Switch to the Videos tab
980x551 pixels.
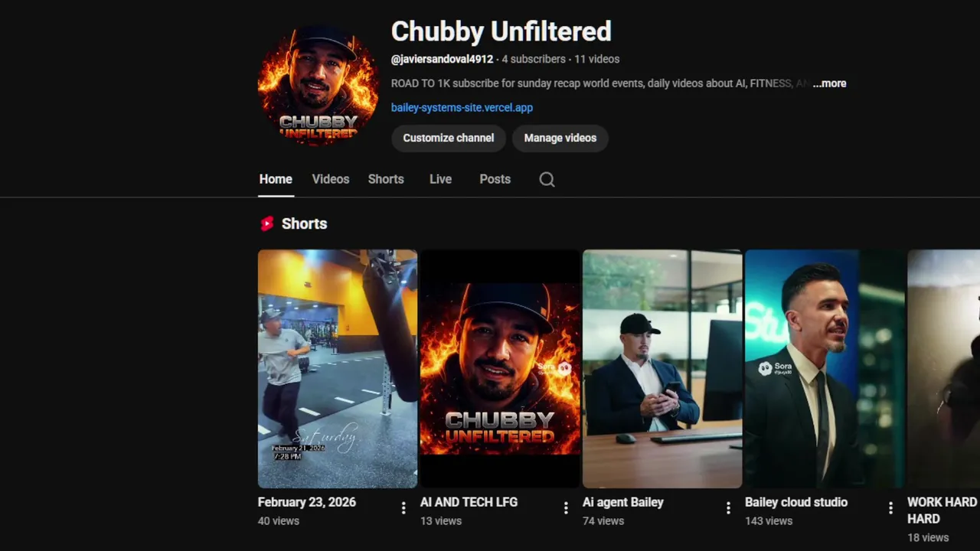[x=331, y=179]
